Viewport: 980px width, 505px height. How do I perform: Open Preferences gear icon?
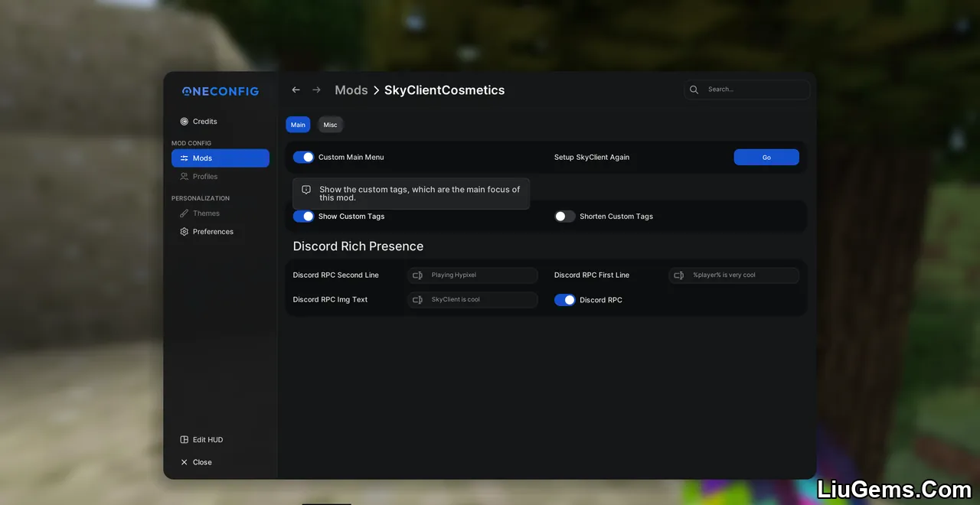click(184, 232)
